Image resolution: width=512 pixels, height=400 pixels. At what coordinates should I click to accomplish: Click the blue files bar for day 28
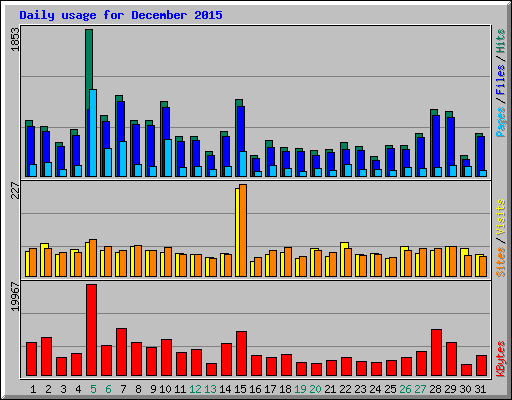click(x=436, y=142)
